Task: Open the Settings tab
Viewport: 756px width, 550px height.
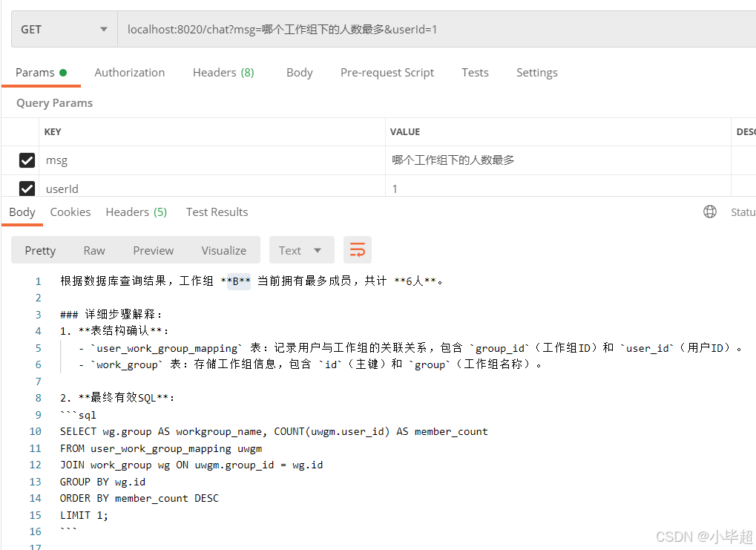Action: [536, 73]
